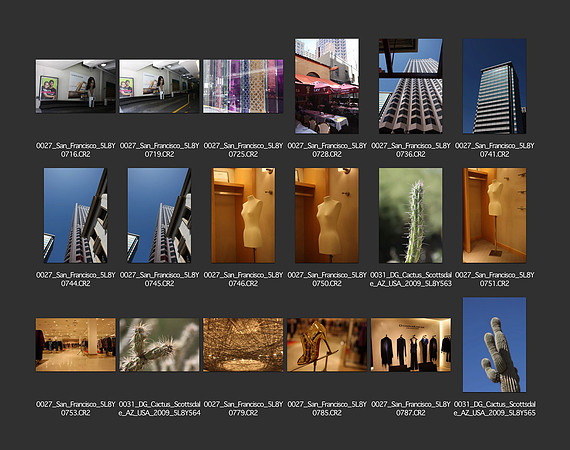Select the skyscraper split-view thumbnail 0736.CR2
This screenshot has height=450, width=570.
tap(410, 86)
